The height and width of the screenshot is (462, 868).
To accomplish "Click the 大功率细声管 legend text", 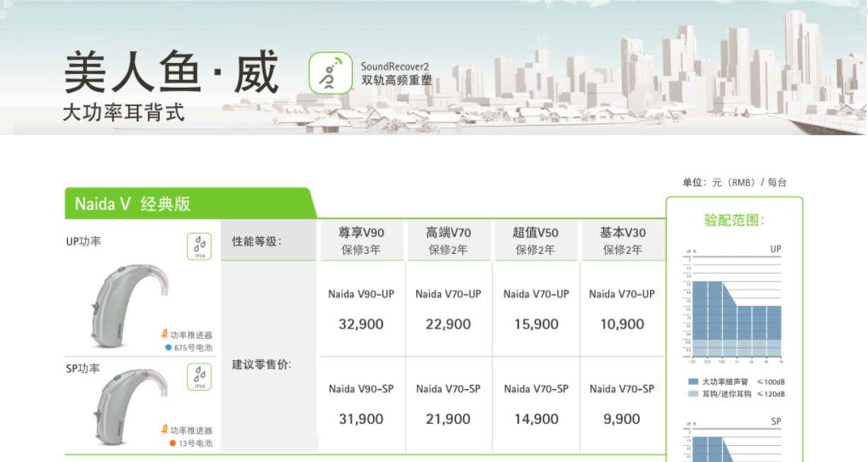I will click(724, 382).
